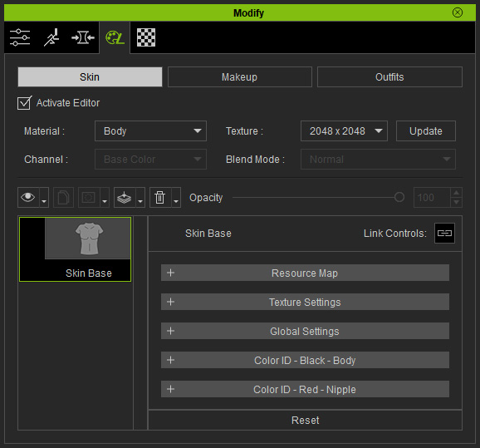Click the Reset button
Screen dimensions: 480x448
306,420
